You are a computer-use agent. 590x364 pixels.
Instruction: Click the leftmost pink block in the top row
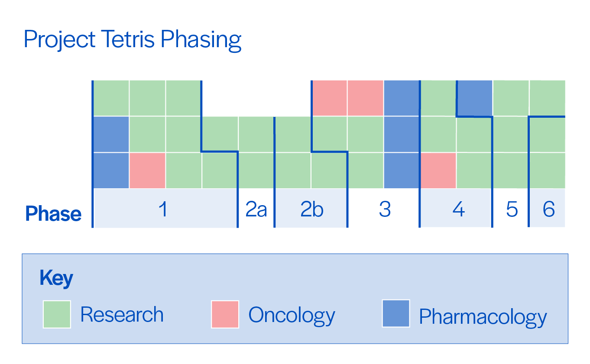tap(329, 98)
